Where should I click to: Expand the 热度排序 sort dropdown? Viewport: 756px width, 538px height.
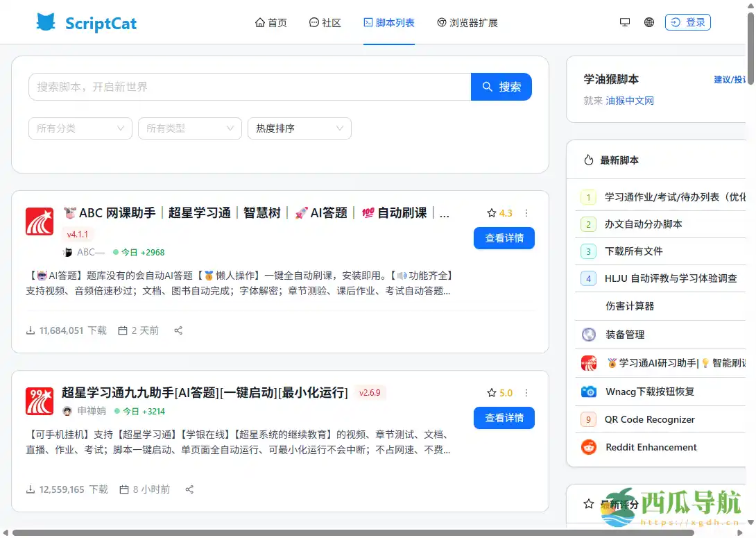pos(299,128)
